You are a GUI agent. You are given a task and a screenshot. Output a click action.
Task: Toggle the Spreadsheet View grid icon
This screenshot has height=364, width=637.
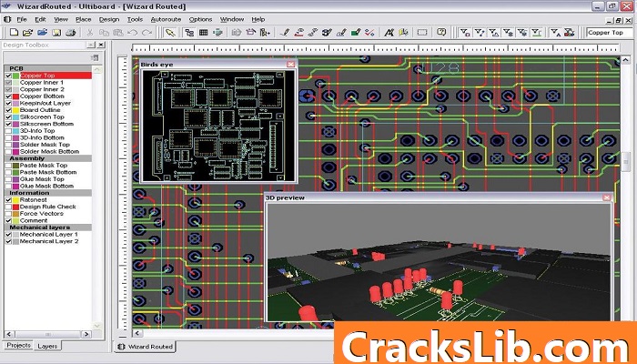(x=204, y=33)
